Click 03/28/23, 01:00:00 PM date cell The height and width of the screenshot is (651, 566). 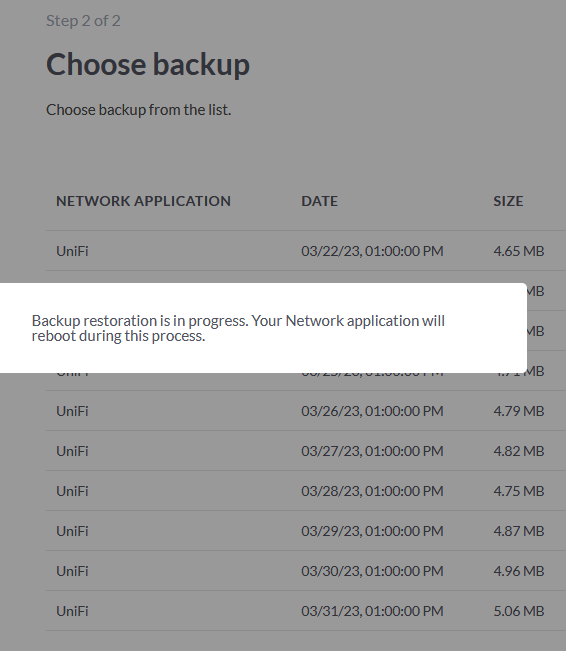pyautogui.click(x=372, y=491)
